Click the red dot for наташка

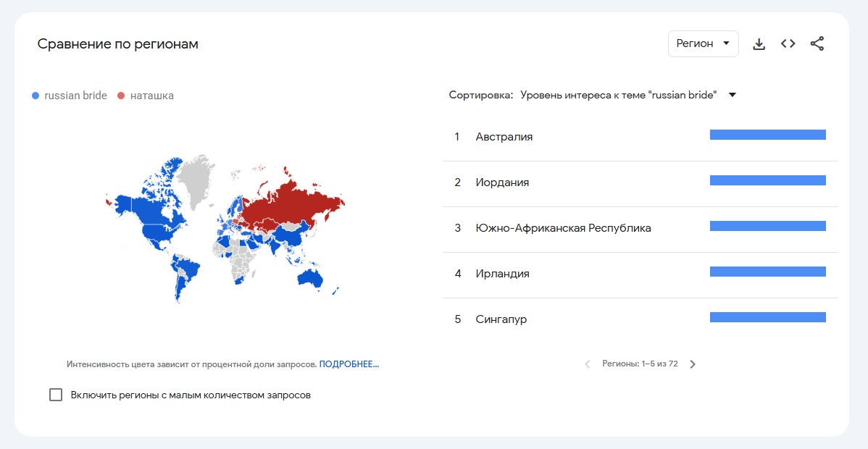[121, 96]
